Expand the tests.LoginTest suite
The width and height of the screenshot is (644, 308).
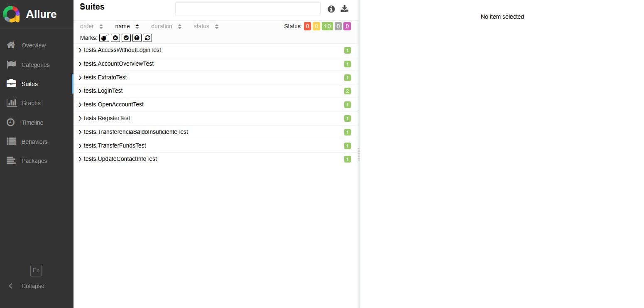103,91
